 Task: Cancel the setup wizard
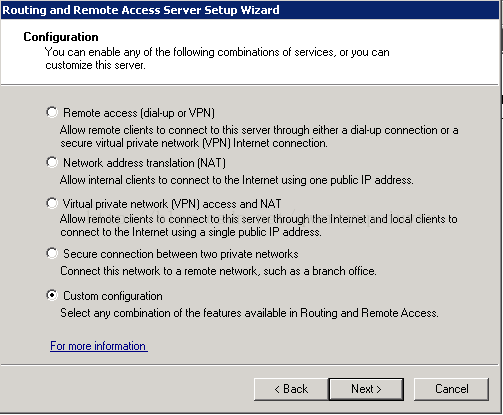pos(451,389)
